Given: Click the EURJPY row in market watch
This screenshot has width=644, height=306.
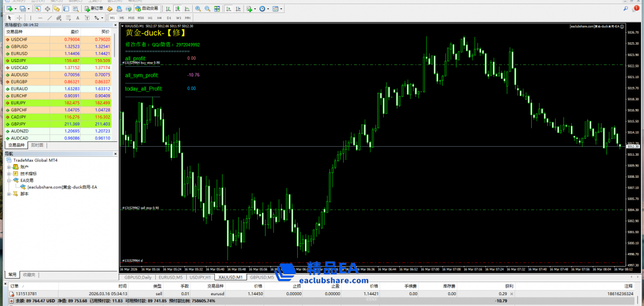Looking at the screenshot, I should coord(19,103).
